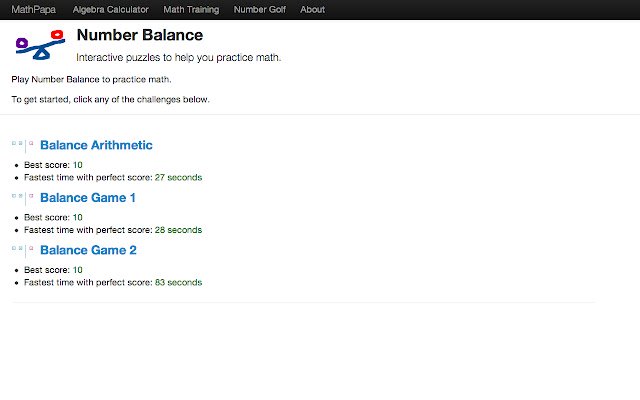Viewport: 640px width, 400px height.
Task: Open the About page link
Action: coord(313,9)
